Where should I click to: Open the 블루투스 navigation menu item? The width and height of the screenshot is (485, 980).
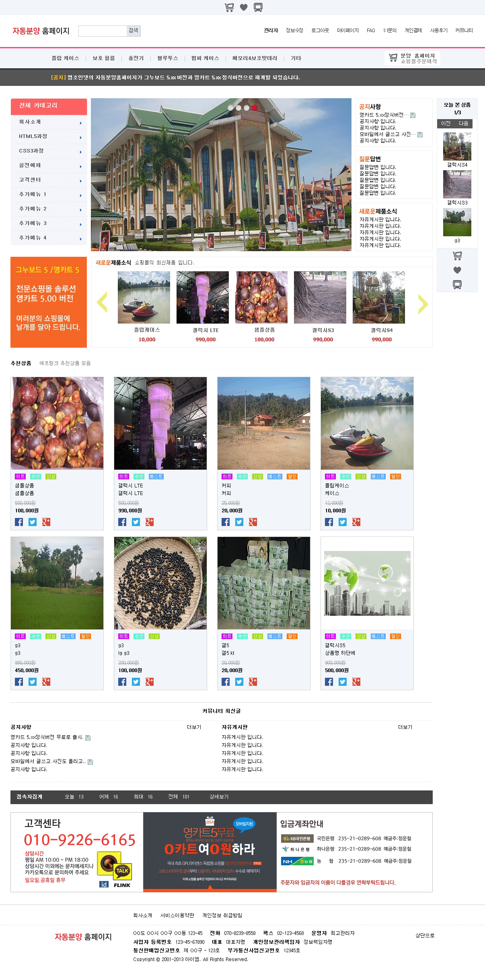[168, 58]
